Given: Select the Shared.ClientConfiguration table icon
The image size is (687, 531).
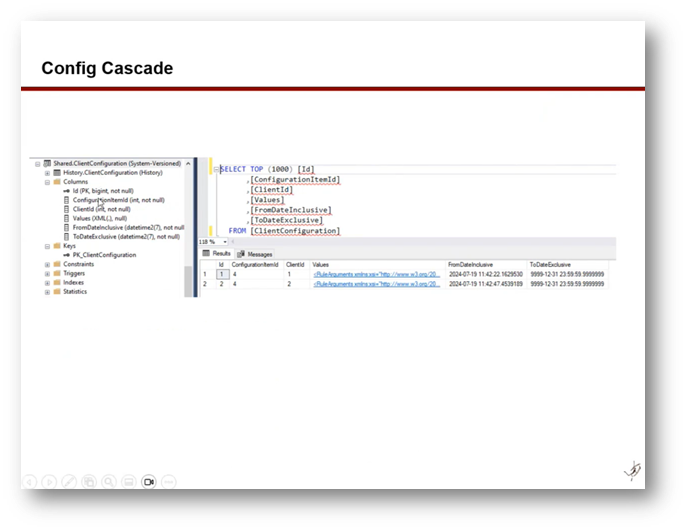Looking at the screenshot, I should tap(47, 163).
